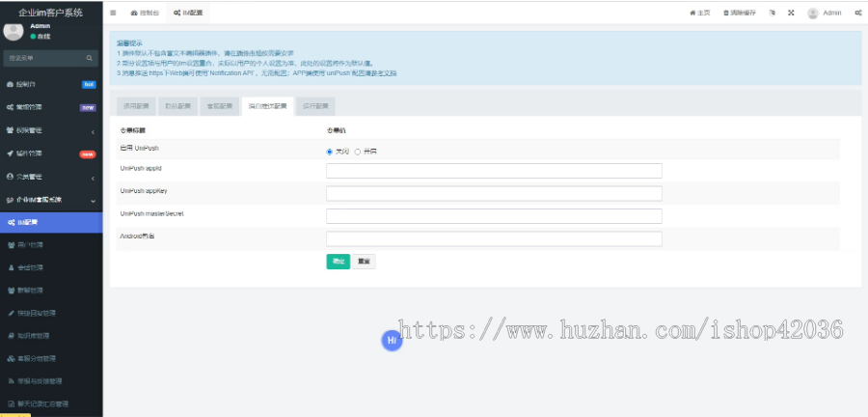Switch to the 控制台 top tab
This screenshot has width=868, height=417.
[x=145, y=13]
